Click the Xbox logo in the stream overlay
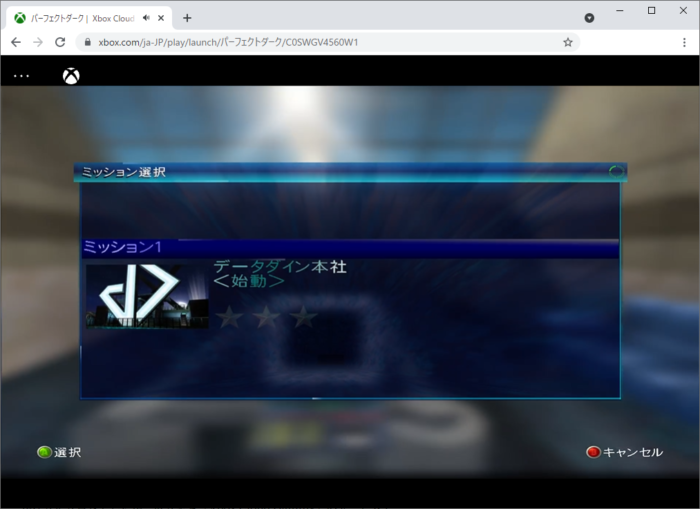 71,76
